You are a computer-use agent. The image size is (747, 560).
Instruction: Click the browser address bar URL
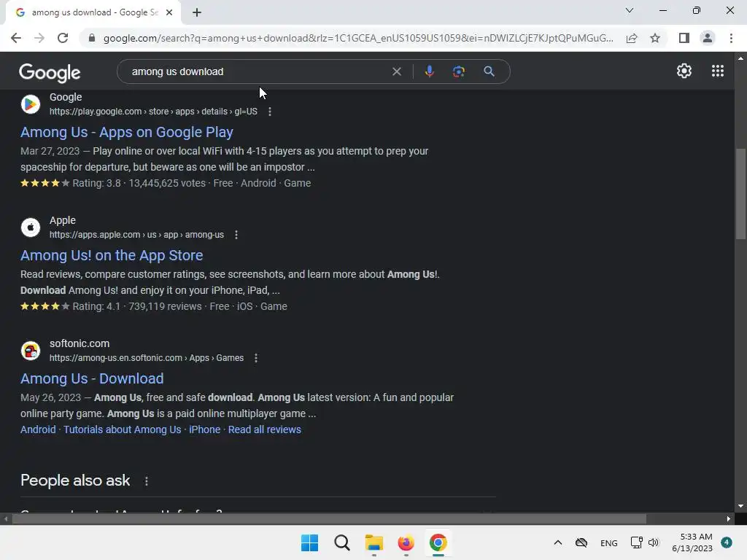coord(357,38)
